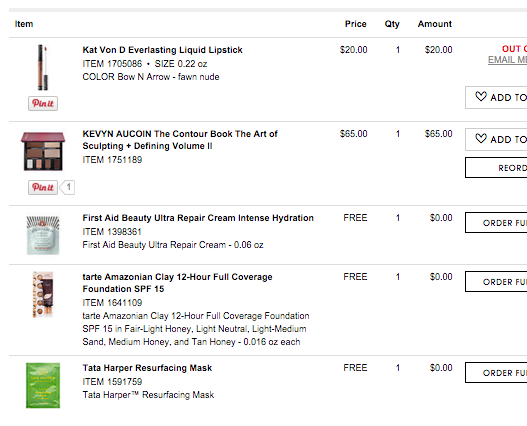Open the First Aid Beauty Ultra Repair Cream title

198,218
